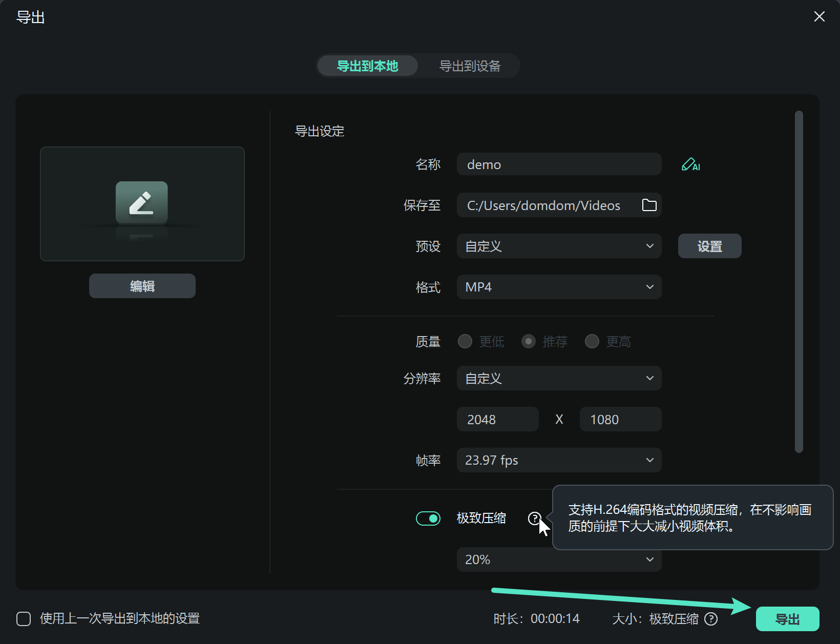Open the 20% compression level dropdown
The image size is (840, 644).
(x=558, y=559)
